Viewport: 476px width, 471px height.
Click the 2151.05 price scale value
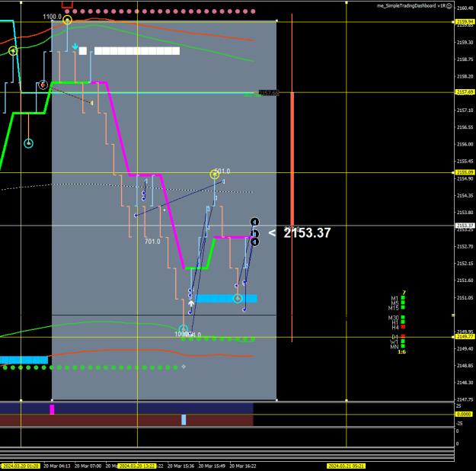[465, 298]
